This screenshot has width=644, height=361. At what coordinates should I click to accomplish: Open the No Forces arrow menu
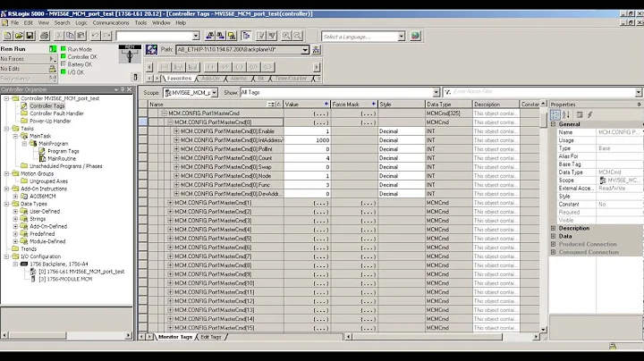pos(52,59)
